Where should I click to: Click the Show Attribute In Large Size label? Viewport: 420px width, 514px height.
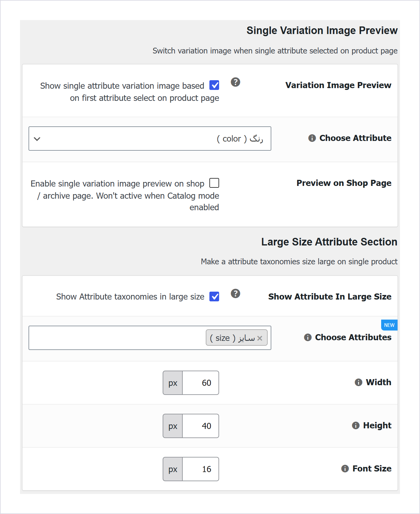[x=330, y=297]
